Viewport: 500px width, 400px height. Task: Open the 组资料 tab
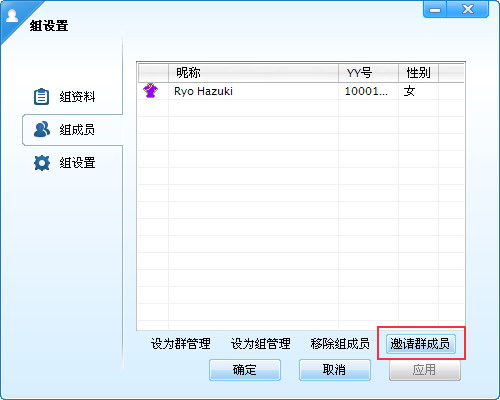[x=73, y=97]
